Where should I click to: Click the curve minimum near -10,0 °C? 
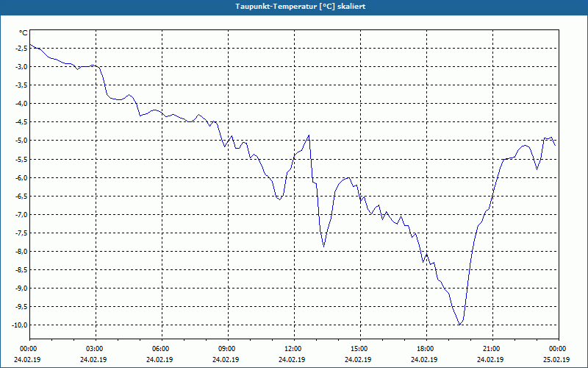459,325
